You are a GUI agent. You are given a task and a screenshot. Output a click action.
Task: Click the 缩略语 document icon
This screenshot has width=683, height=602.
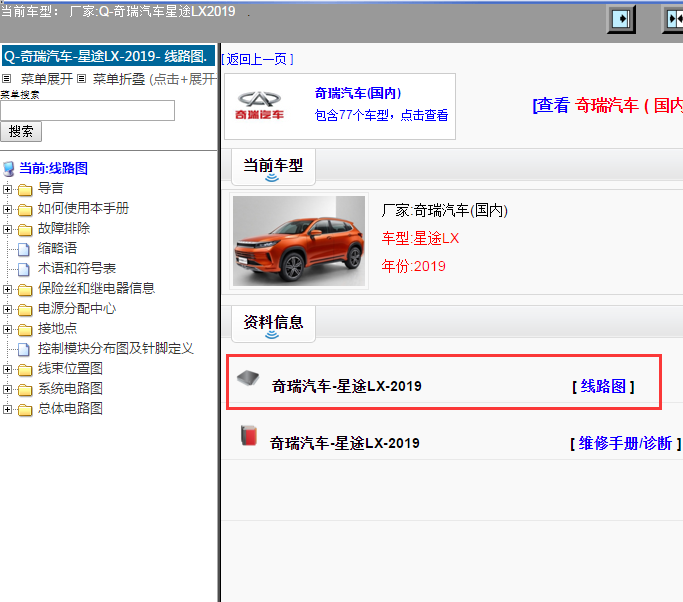coord(24,250)
